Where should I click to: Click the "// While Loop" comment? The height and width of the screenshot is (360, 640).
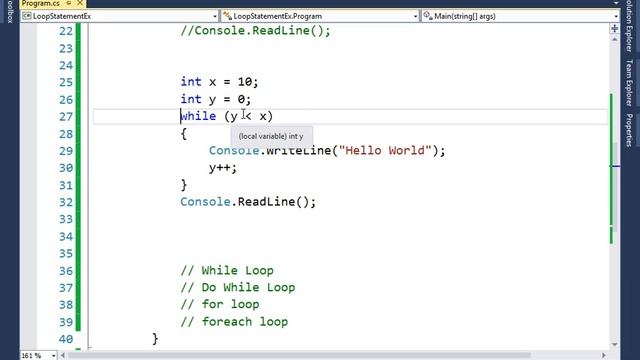pyautogui.click(x=227, y=271)
